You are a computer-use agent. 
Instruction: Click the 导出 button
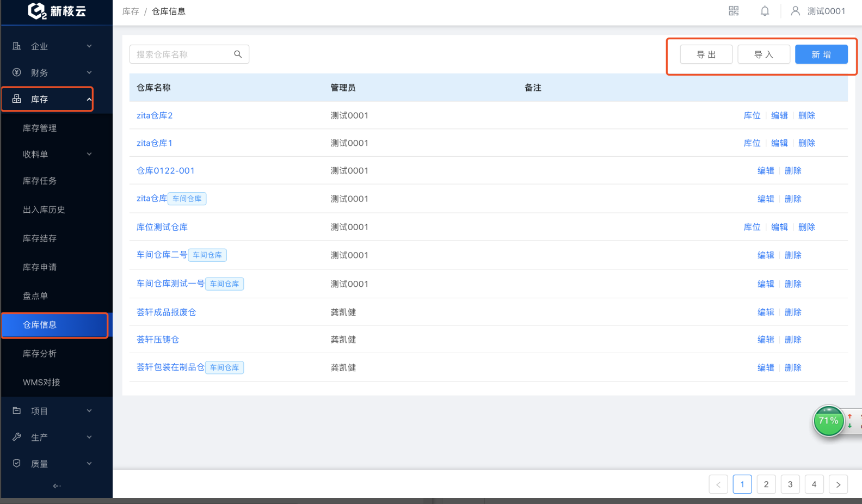(x=706, y=54)
